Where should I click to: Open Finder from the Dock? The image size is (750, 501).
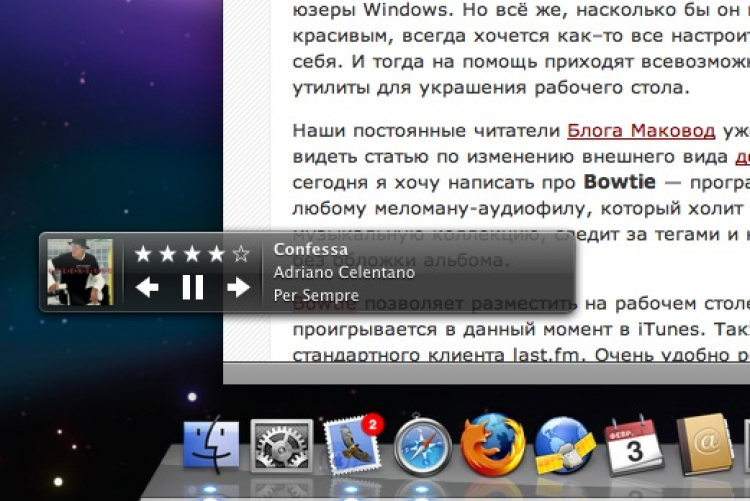pos(211,445)
